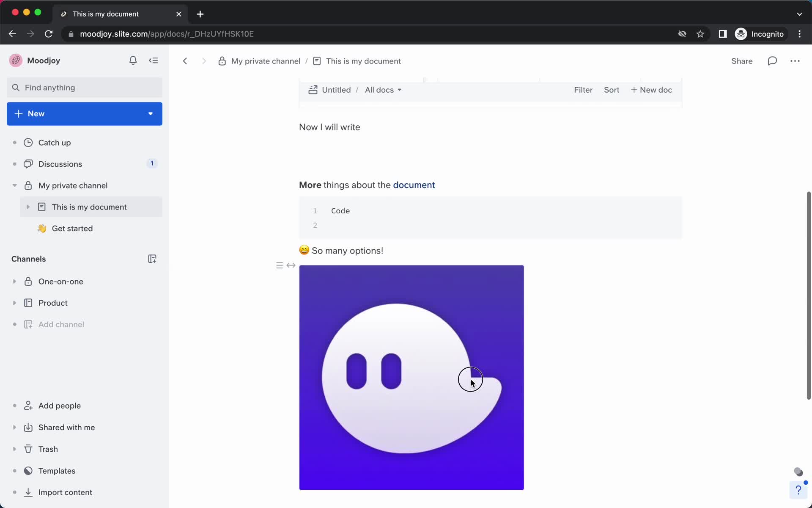The height and width of the screenshot is (508, 812).
Task: Click the New doc button
Action: (x=651, y=90)
